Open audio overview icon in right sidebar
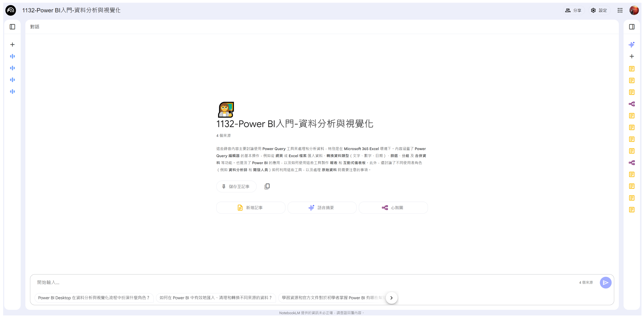644x319 pixels. [632, 45]
